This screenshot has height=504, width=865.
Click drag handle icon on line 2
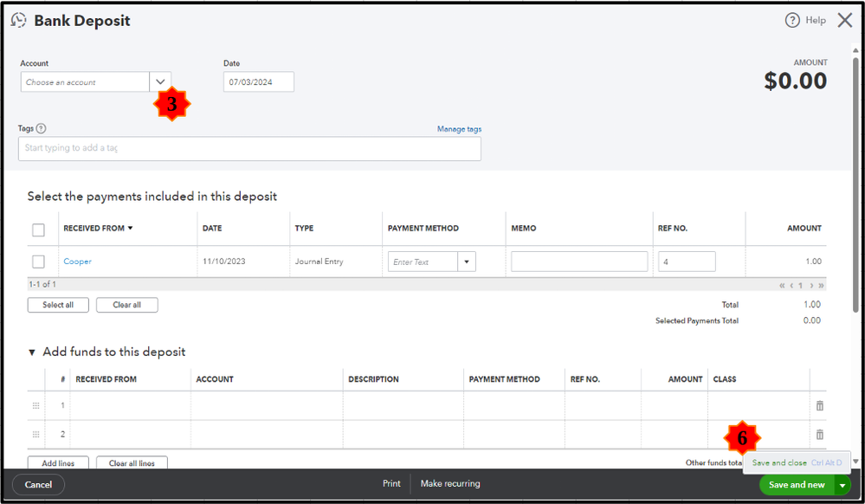36,435
